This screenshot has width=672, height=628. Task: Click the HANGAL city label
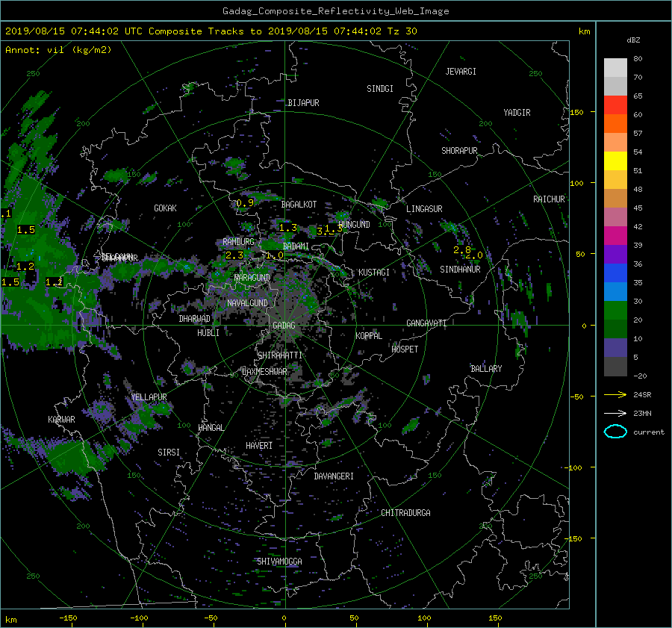pyautogui.click(x=211, y=428)
